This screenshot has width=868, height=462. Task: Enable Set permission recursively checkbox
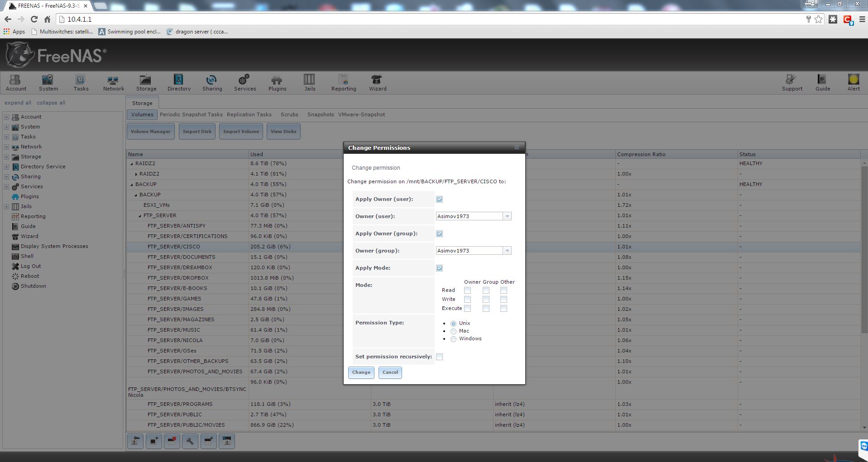coord(439,357)
